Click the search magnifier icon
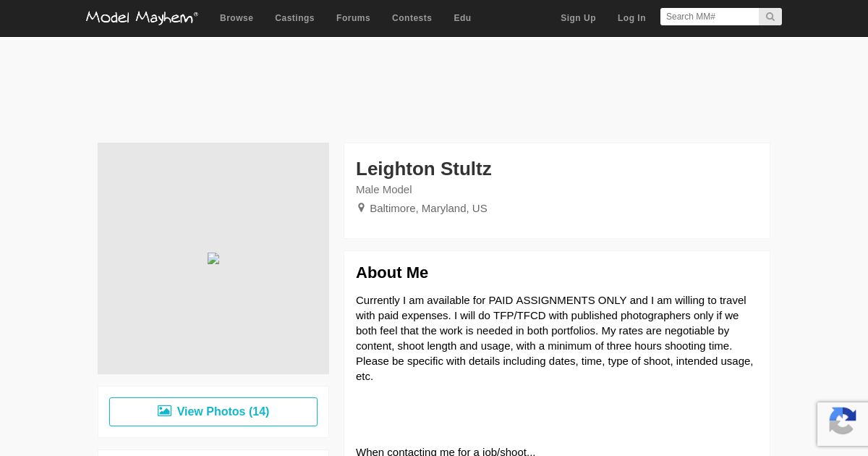 coord(770,17)
